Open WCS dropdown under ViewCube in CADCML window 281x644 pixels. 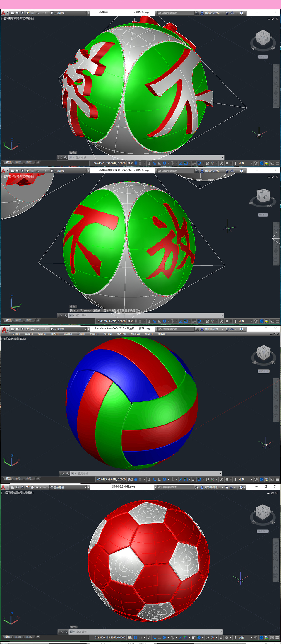point(263,215)
